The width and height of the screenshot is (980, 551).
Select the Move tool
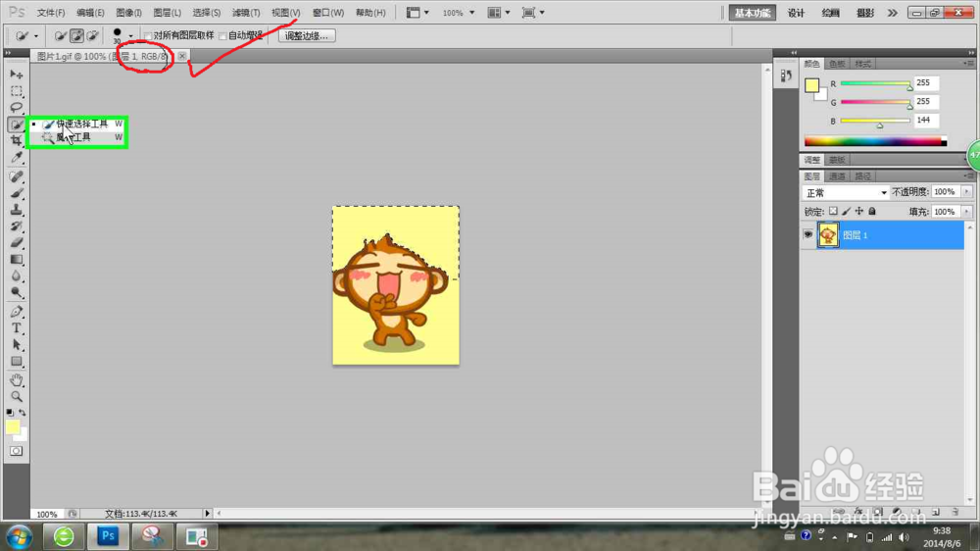17,75
